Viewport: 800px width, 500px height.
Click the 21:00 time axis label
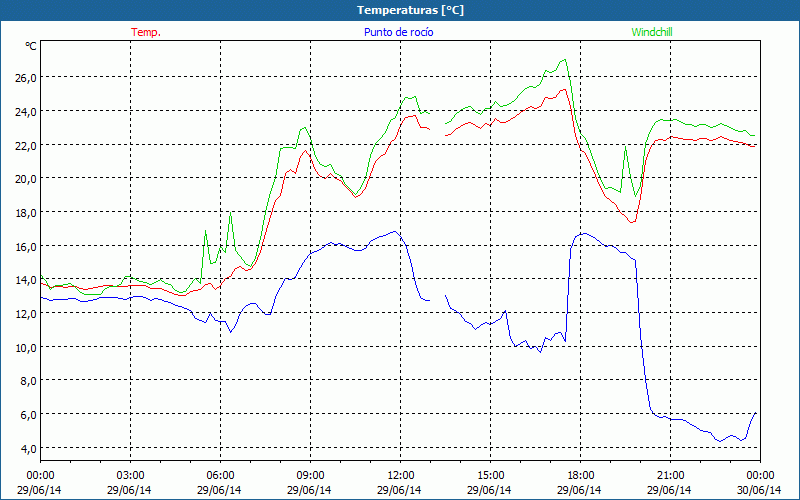pyautogui.click(x=670, y=476)
